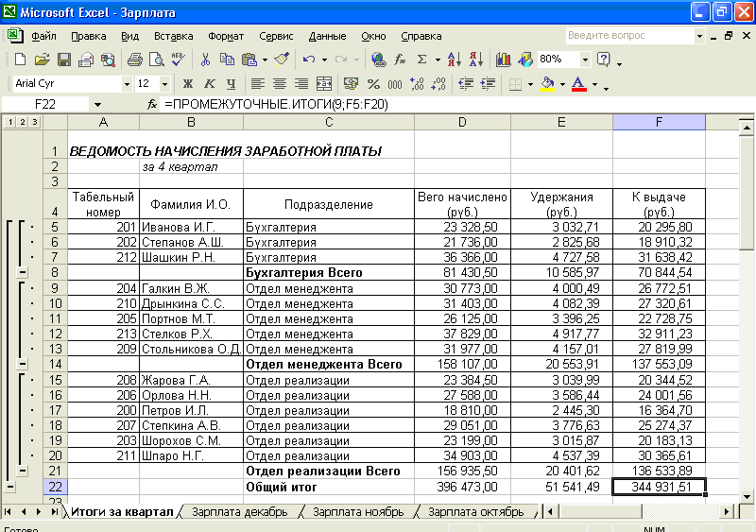Center align the cell text
This screenshot has width=756, height=532.
(x=280, y=84)
